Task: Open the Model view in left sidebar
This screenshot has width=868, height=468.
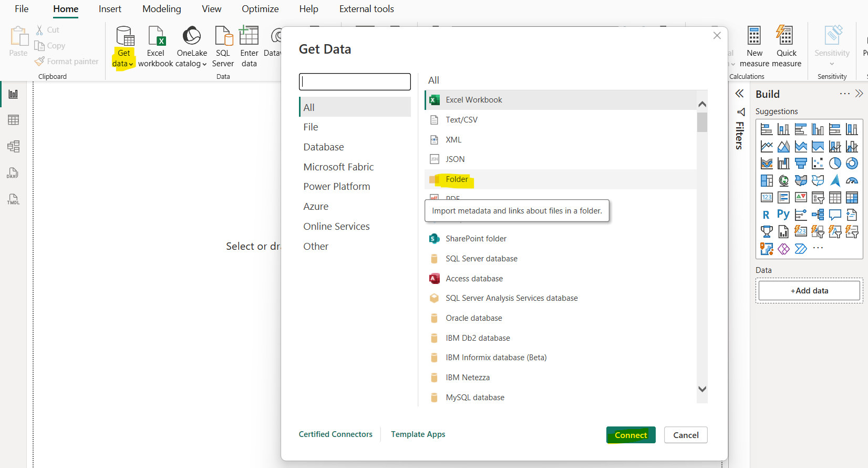Action: coord(13,146)
